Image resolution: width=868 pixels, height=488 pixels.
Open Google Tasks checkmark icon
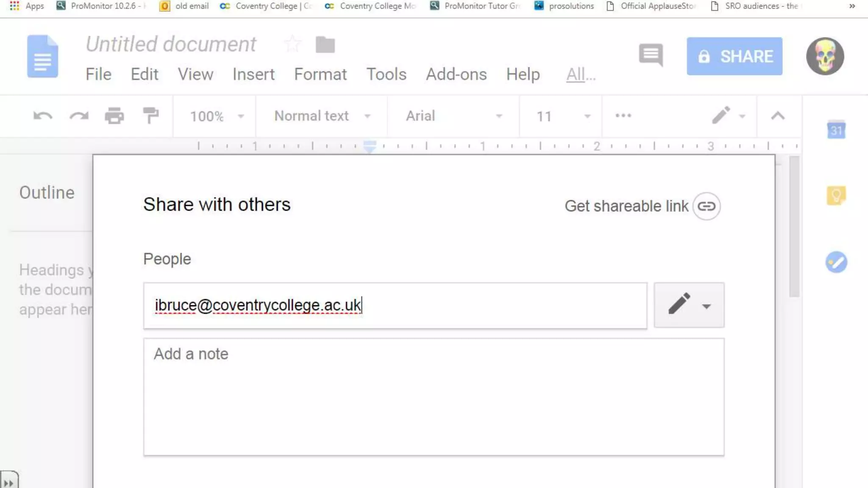pos(836,262)
